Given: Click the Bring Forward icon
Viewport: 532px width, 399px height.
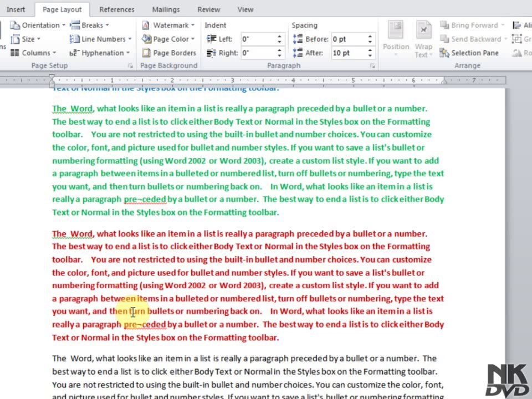Looking at the screenshot, I should point(444,25).
